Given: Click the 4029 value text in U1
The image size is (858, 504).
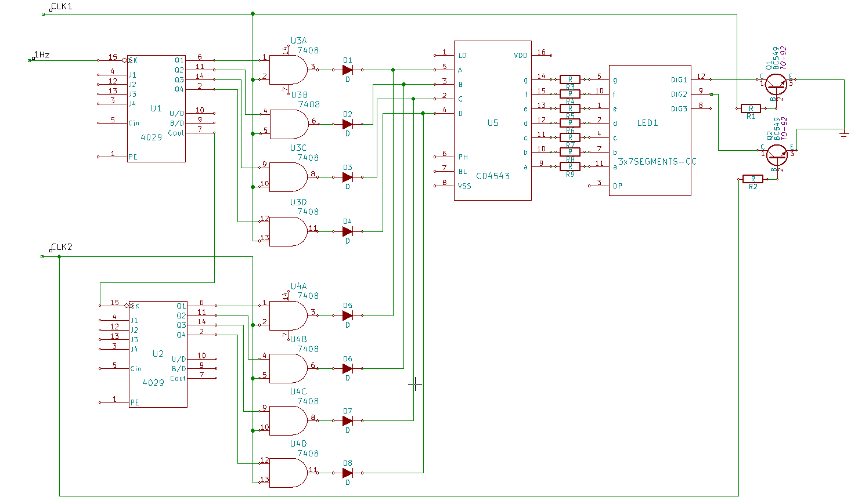Looking at the screenshot, I should click(x=152, y=137).
